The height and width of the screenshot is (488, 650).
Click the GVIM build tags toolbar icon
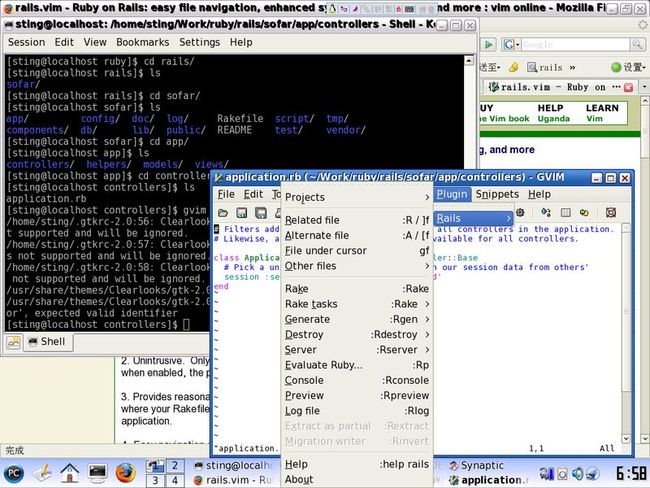click(x=546, y=213)
